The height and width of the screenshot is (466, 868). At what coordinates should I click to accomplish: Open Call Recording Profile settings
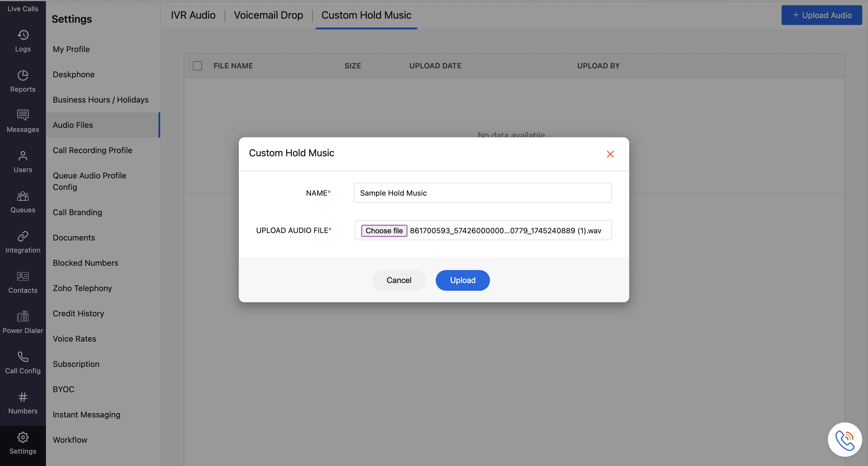click(92, 150)
